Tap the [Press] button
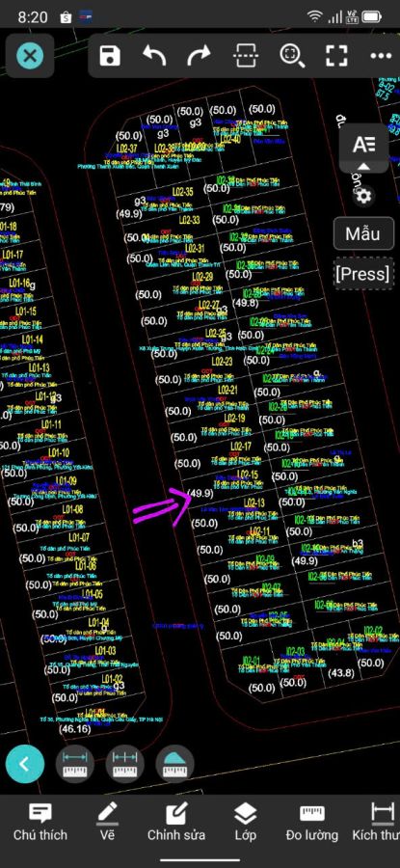The image size is (400, 868). click(363, 274)
